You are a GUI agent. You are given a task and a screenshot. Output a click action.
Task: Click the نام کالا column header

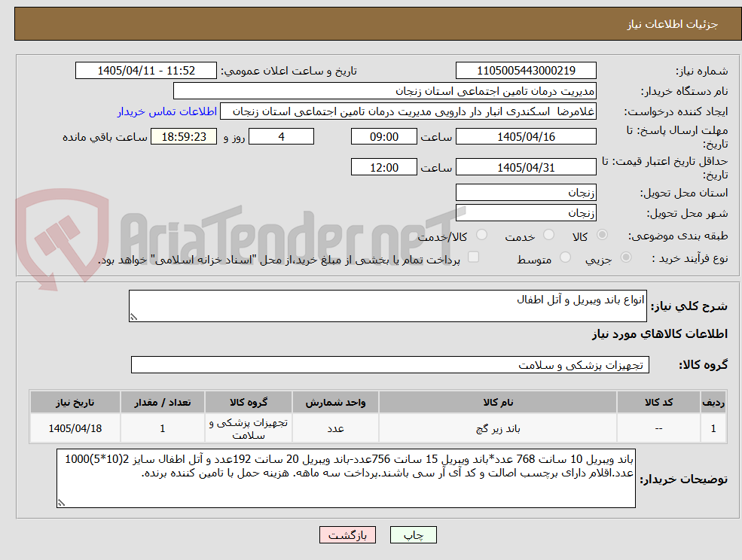tap(498, 403)
